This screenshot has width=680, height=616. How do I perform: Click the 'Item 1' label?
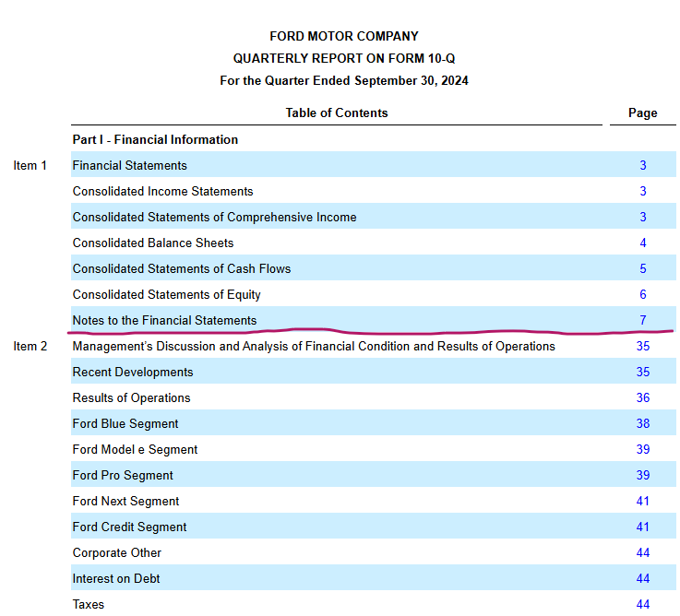(x=30, y=166)
